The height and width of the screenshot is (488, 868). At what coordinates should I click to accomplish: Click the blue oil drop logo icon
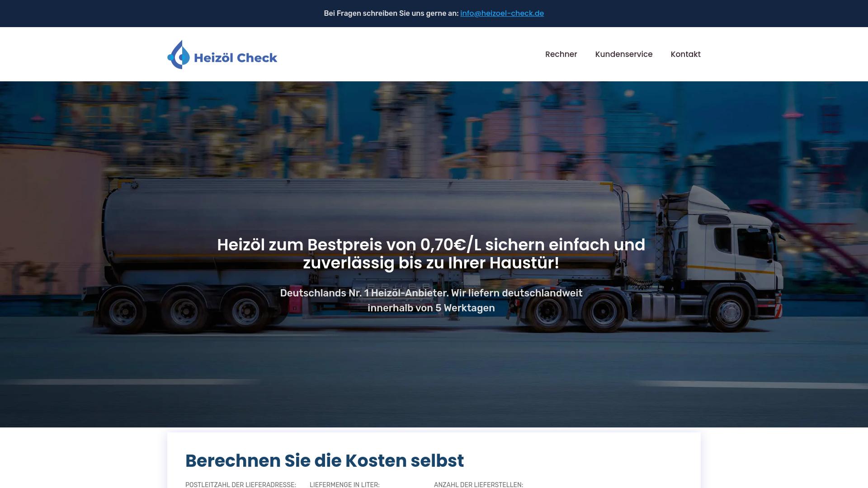(179, 55)
